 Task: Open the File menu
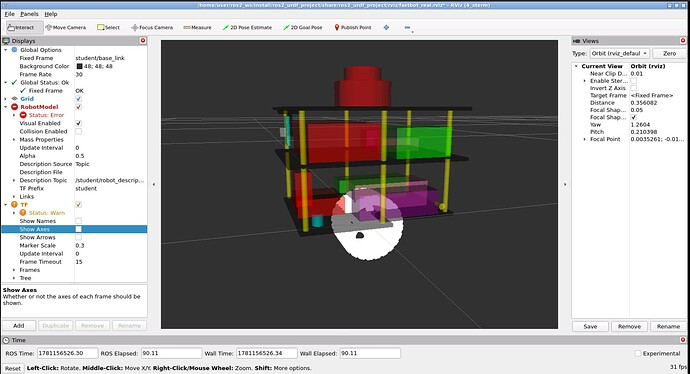10,14
